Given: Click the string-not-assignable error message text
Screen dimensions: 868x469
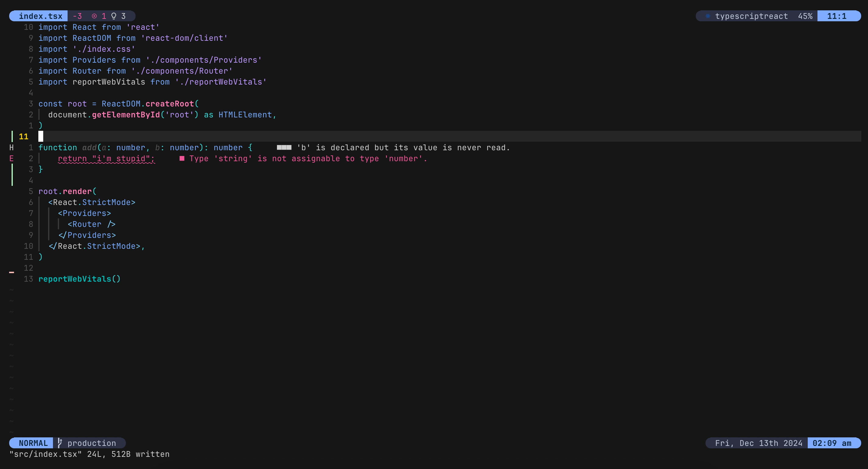Looking at the screenshot, I should pos(308,158).
